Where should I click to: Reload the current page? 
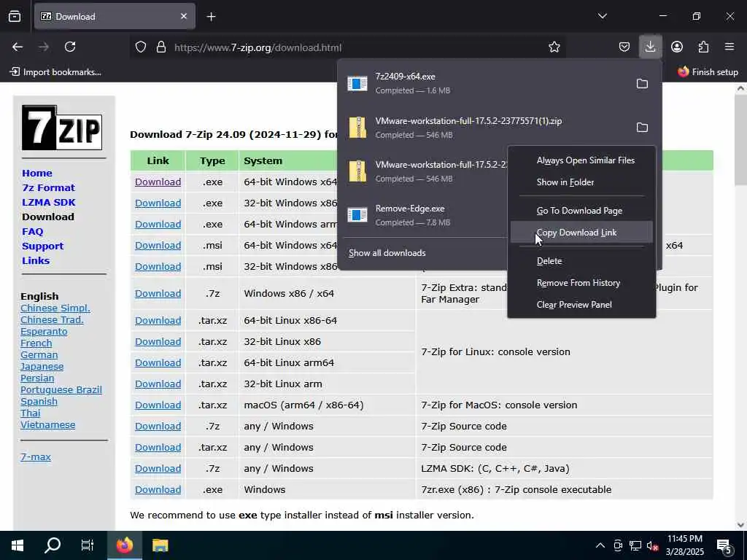click(x=70, y=47)
